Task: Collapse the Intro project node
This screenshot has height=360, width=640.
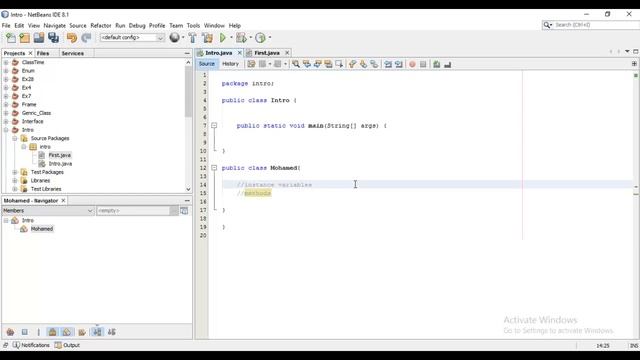Action: tap(6, 130)
